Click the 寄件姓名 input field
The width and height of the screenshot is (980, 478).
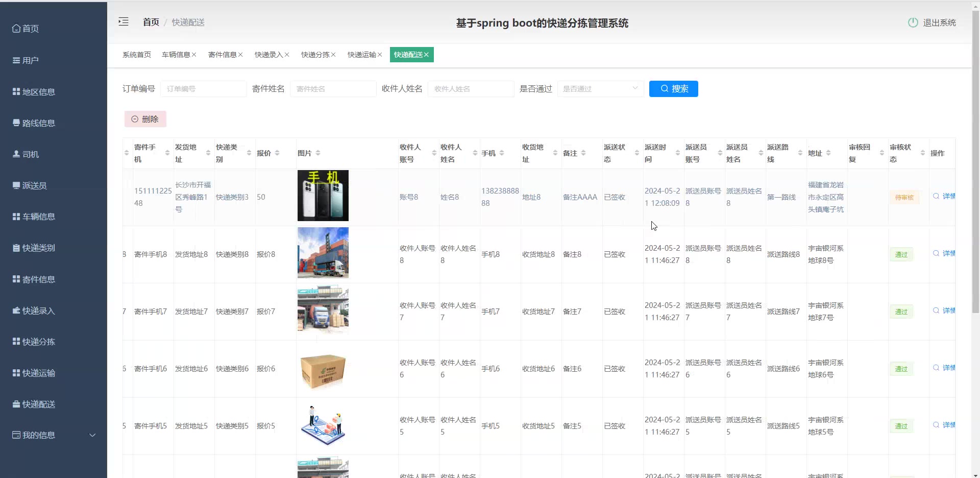point(333,89)
